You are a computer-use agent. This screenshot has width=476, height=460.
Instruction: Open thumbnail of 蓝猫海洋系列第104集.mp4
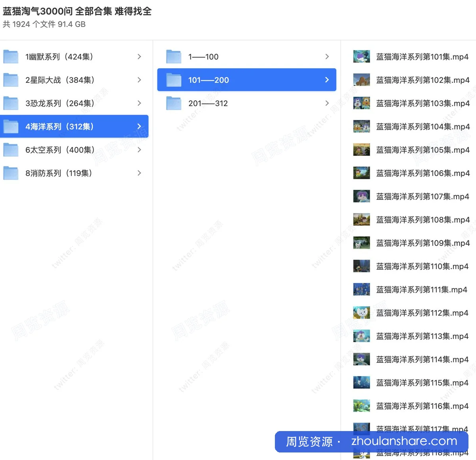(361, 126)
